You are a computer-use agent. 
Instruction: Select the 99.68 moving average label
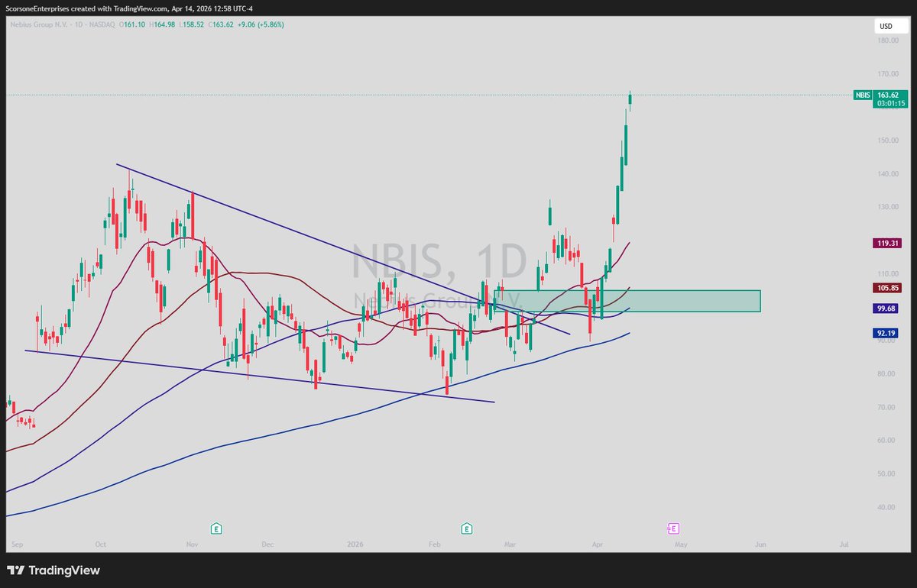click(x=886, y=308)
